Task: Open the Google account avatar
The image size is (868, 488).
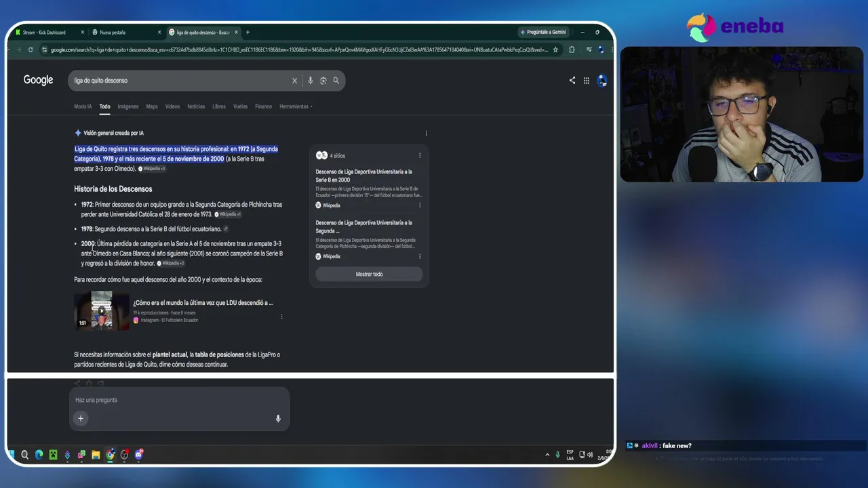Action: (601, 81)
